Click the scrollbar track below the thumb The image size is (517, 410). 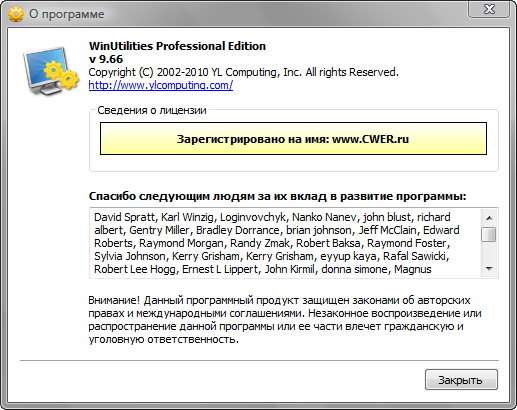pos(489,252)
